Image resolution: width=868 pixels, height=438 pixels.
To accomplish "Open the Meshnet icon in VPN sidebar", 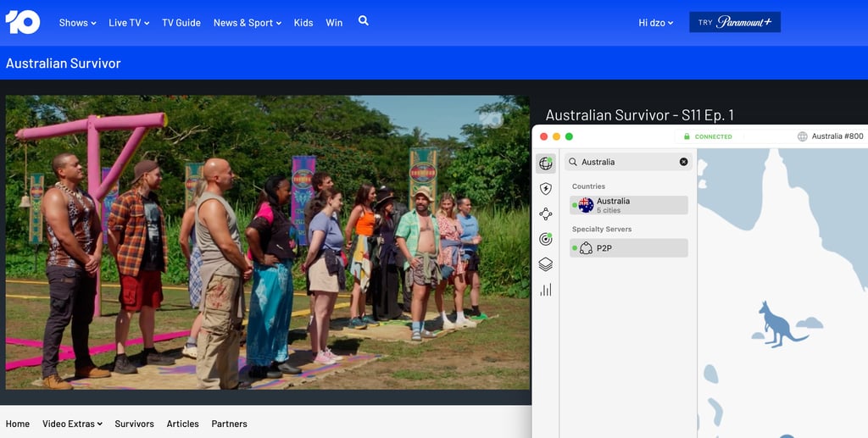I will point(546,214).
